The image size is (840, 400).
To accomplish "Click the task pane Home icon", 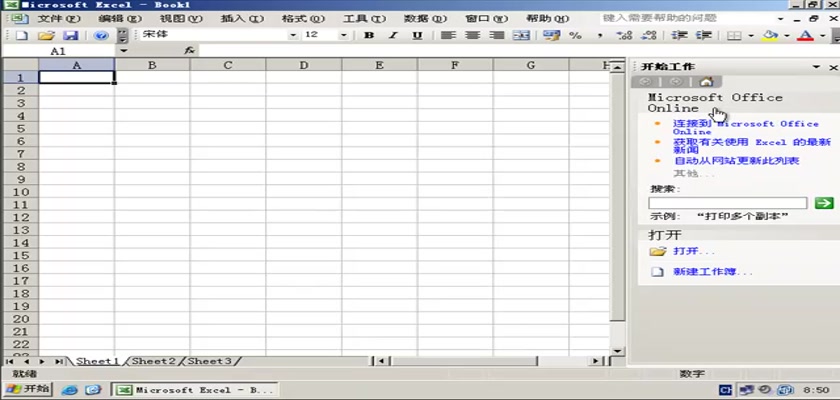I will click(x=706, y=82).
